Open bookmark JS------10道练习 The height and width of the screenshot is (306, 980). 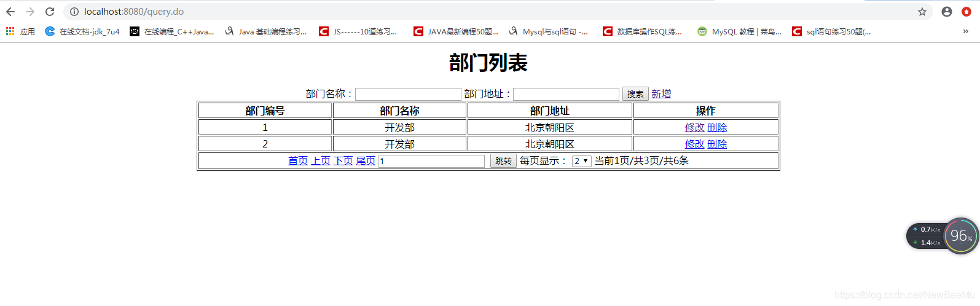point(358,31)
